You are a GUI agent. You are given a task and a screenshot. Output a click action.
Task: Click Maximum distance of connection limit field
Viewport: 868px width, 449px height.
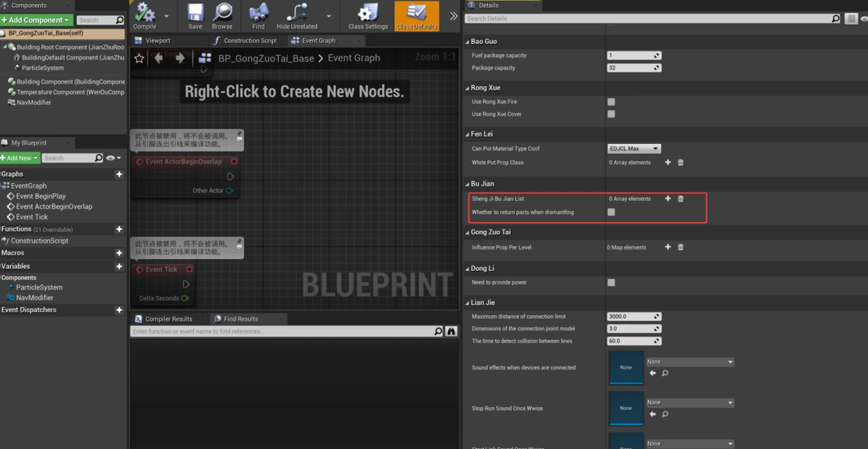point(634,317)
